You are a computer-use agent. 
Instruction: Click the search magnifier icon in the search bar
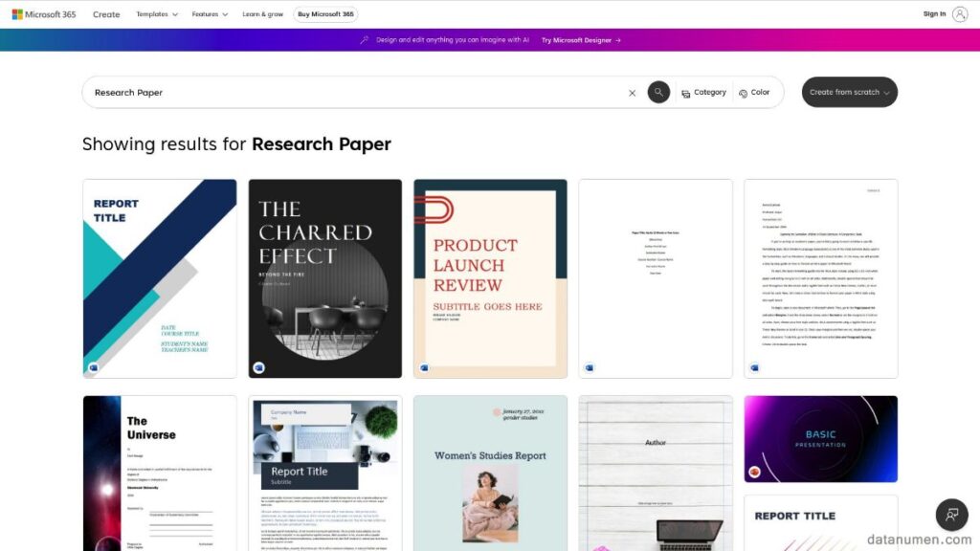coord(658,92)
